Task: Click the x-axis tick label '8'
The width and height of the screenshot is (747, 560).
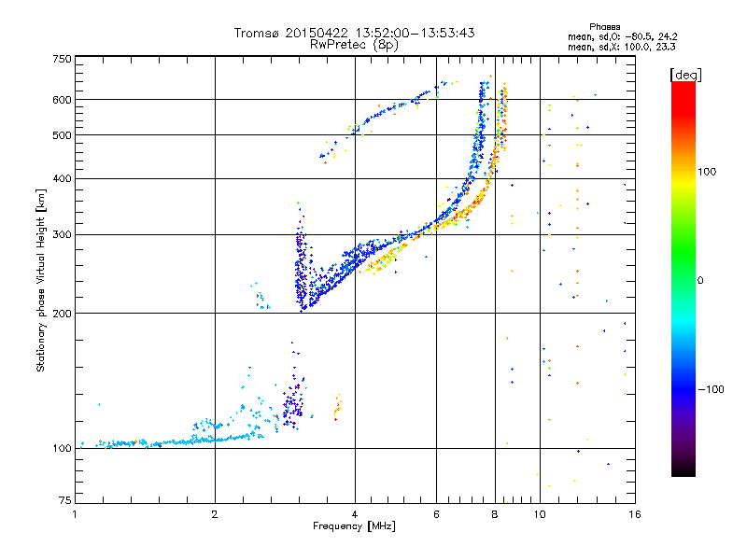Action: [x=495, y=514]
